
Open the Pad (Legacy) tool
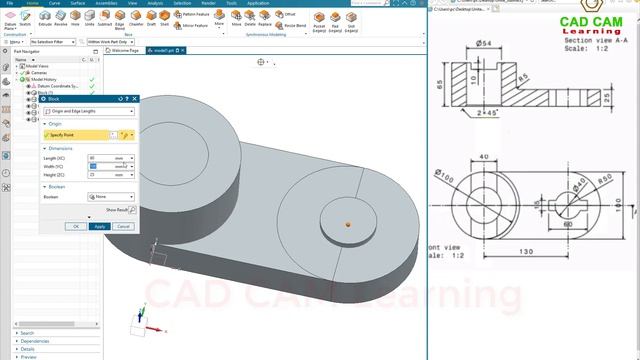click(x=335, y=22)
